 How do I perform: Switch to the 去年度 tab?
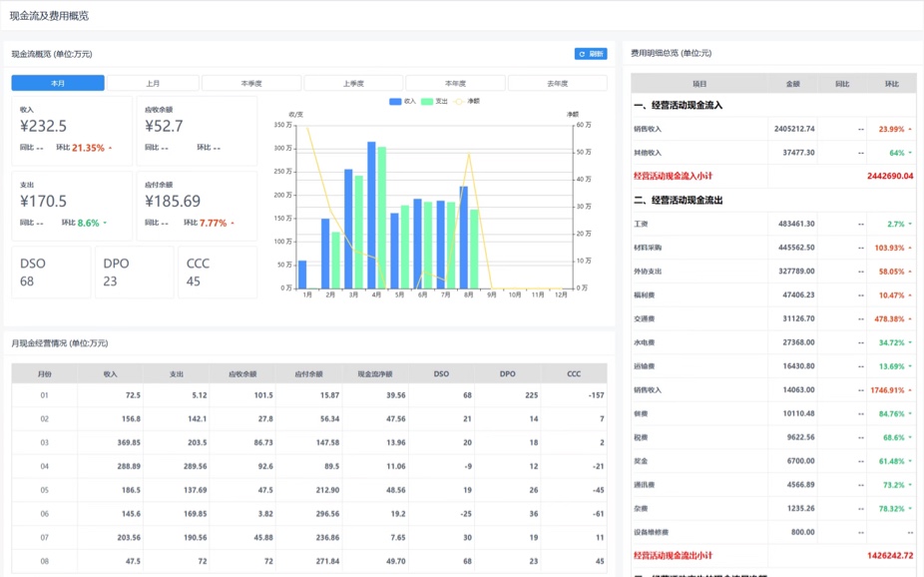click(557, 83)
